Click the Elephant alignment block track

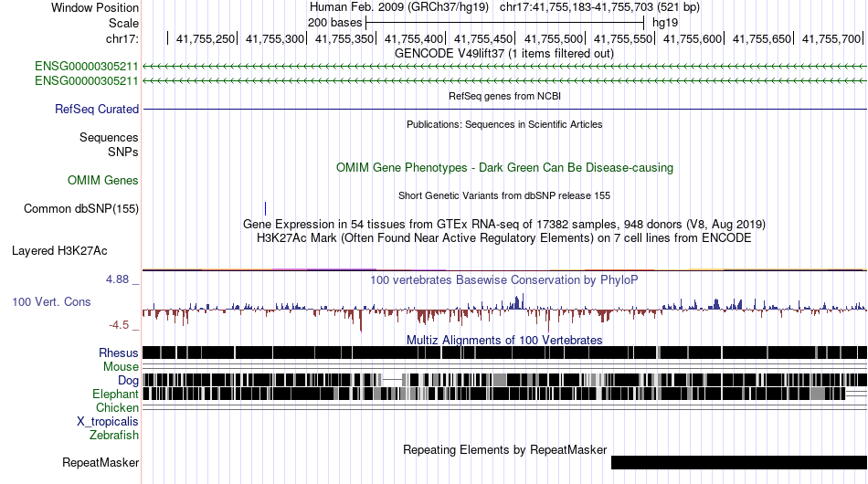505,394
